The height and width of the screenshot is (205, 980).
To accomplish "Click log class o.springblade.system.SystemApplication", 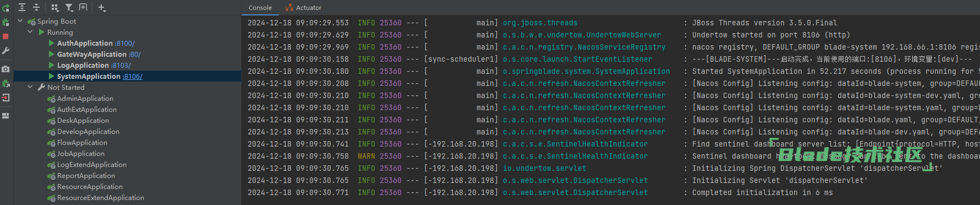I will point(587,71).
